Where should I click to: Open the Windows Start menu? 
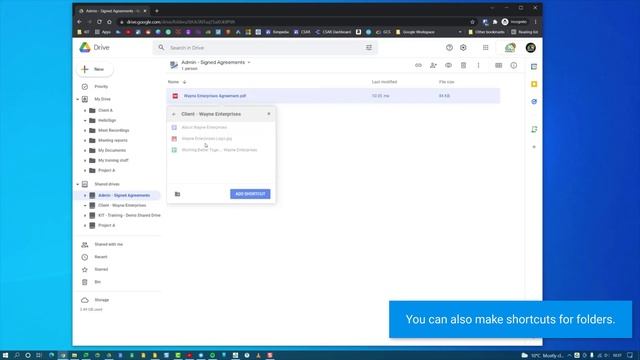tap(5, 356)
